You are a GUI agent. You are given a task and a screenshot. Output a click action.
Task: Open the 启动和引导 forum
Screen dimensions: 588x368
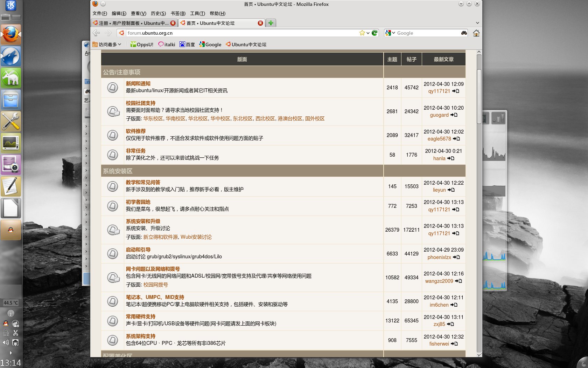tap(138, 250)
